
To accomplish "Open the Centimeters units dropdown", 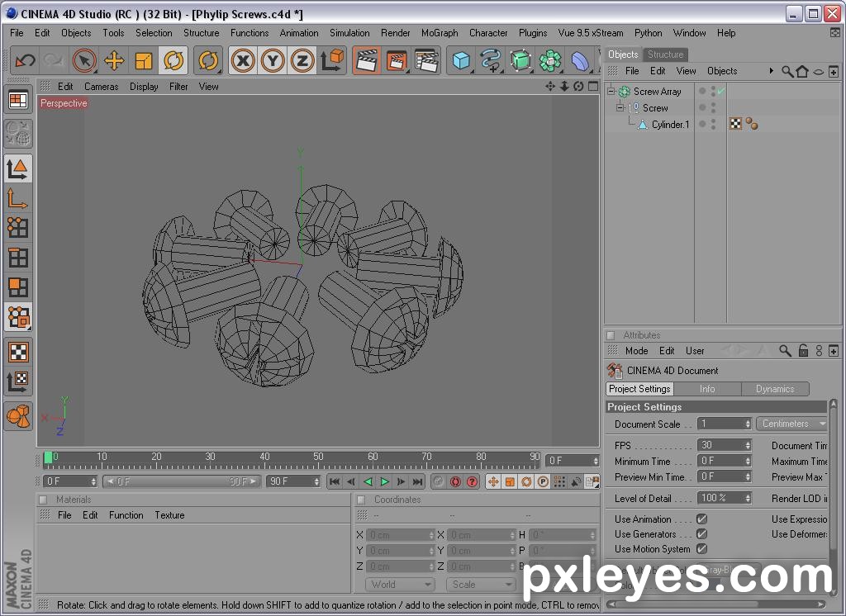I will coord(791,424).
